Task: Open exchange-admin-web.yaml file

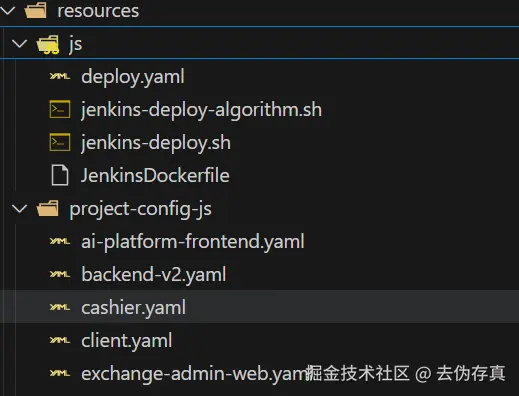Action: pos(194,374)
